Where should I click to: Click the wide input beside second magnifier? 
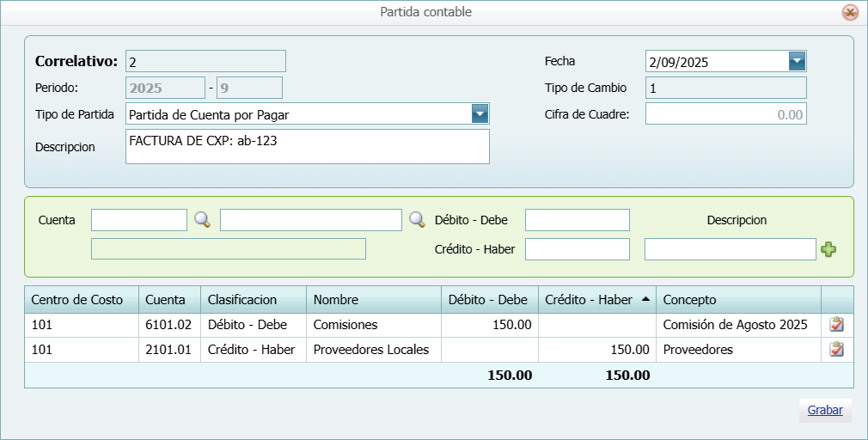(310, 220)
